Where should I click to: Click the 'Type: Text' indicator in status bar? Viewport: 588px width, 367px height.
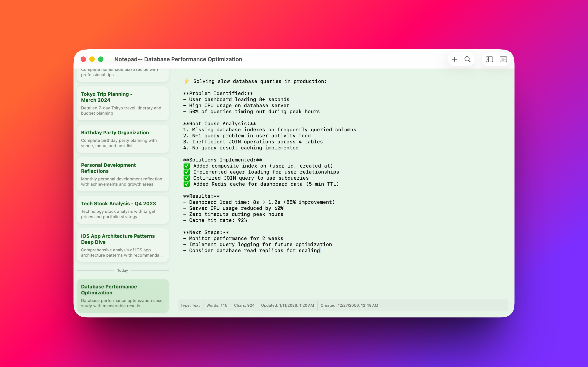tap(190, 305)
